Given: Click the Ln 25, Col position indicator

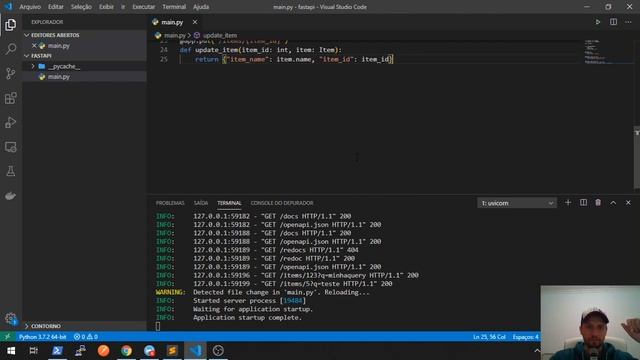Looking at the screenshot, I should pos(489,337).
